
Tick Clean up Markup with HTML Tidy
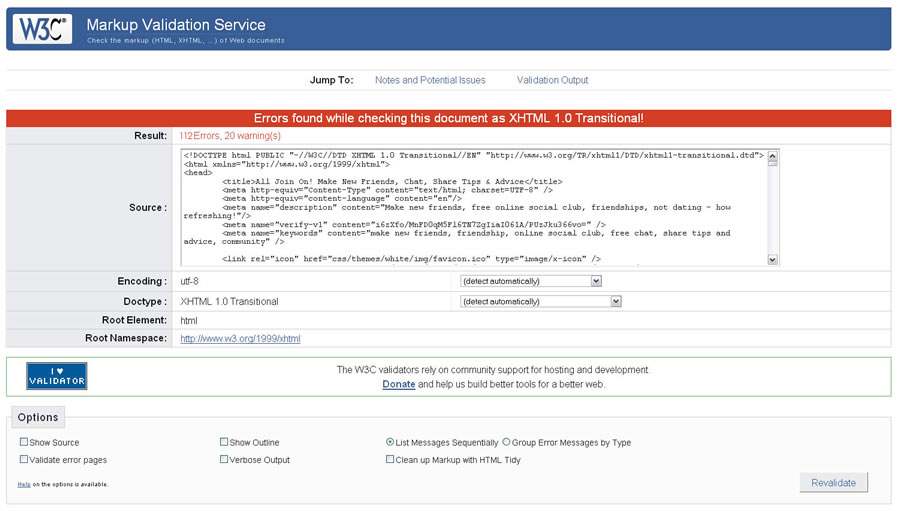(390, 460)
